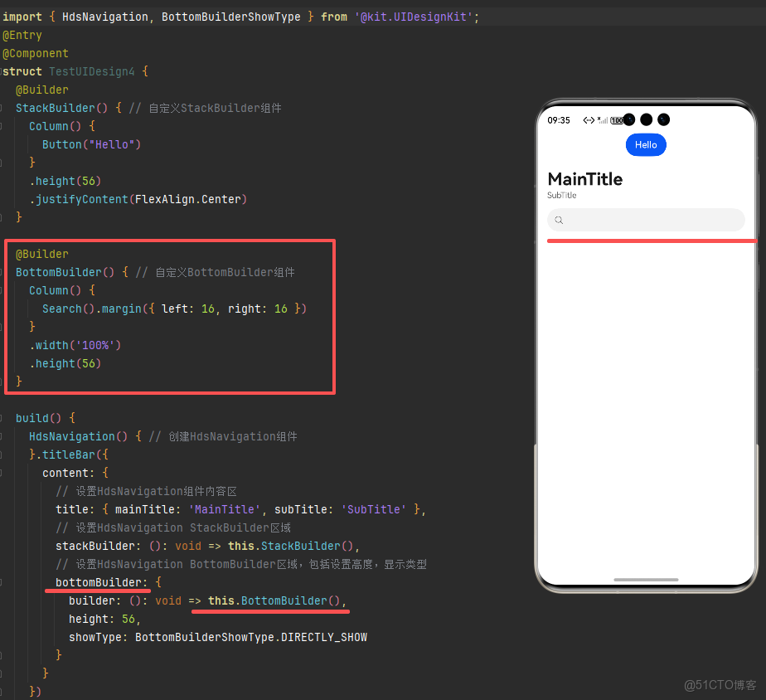This screenshot has width=766, height=700.
Task: Click the bottomBuilder: { property line
Action: point(109,583)
